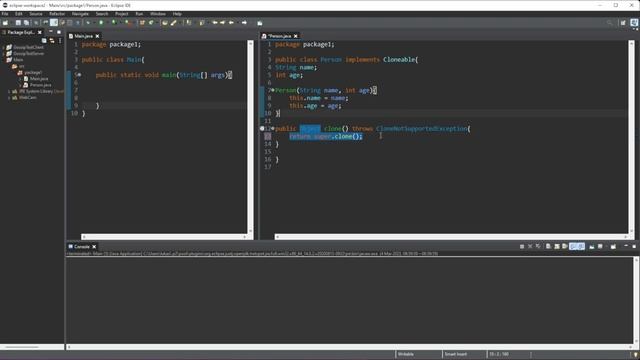Click the New Java Class toolbar icon
This screenshot has height=360, width=640.
[151, 23]
